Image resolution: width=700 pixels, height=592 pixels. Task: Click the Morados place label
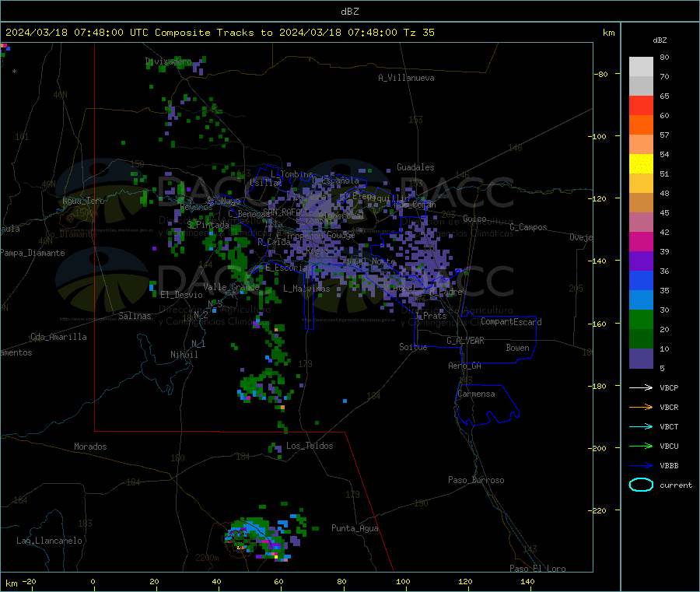pos(90,447)
